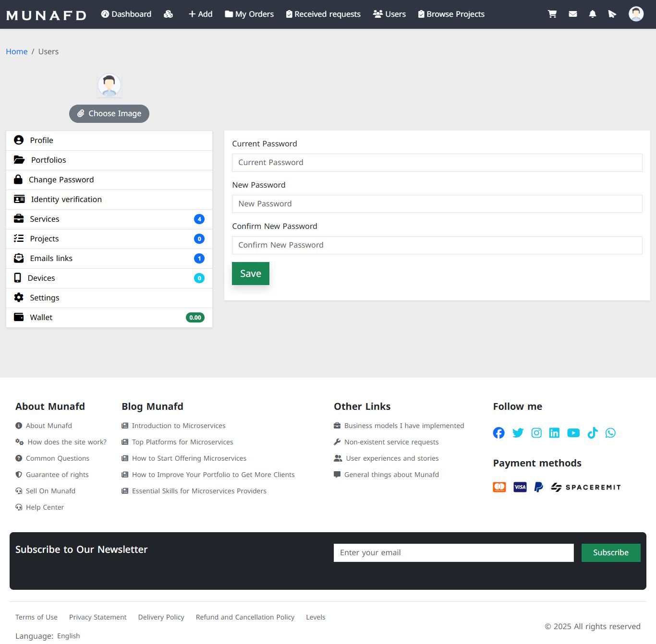Expand the Add menu in navbar
Viewport: 656px width, 644px height.
pyautogui.click(x=200, y=14)
